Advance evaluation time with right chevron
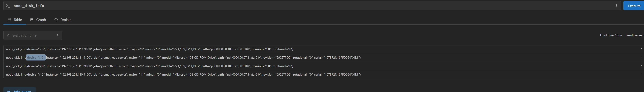The image size is (644, 92). (x=57, y=35)
